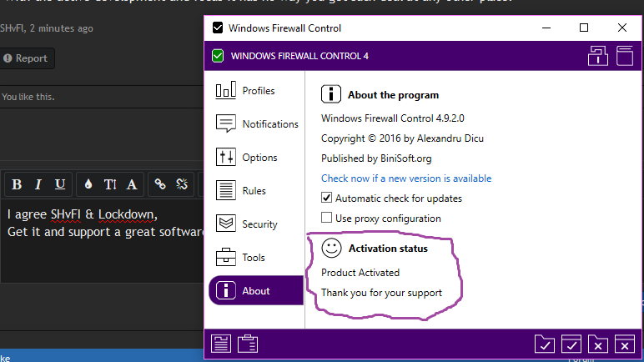
Task: Toggle Automatic check for updates checkbox
Action: tap(327, 199)
